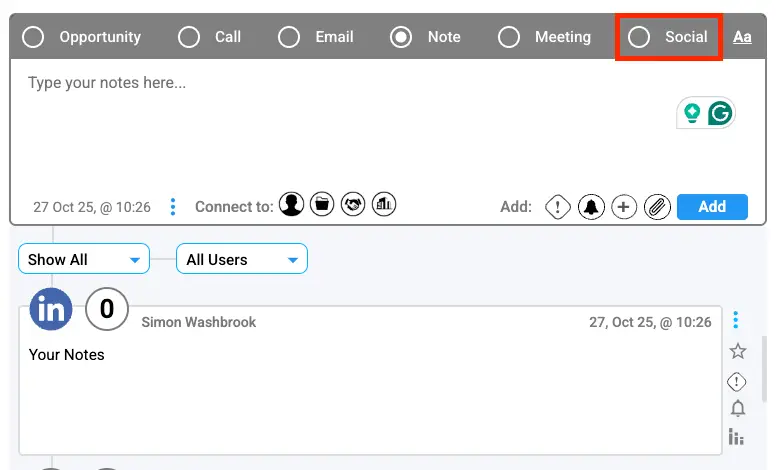Viewport: 776px width, 470px height.
Task: Add a reminder using the composer bell icon
Action: (591, 207)
